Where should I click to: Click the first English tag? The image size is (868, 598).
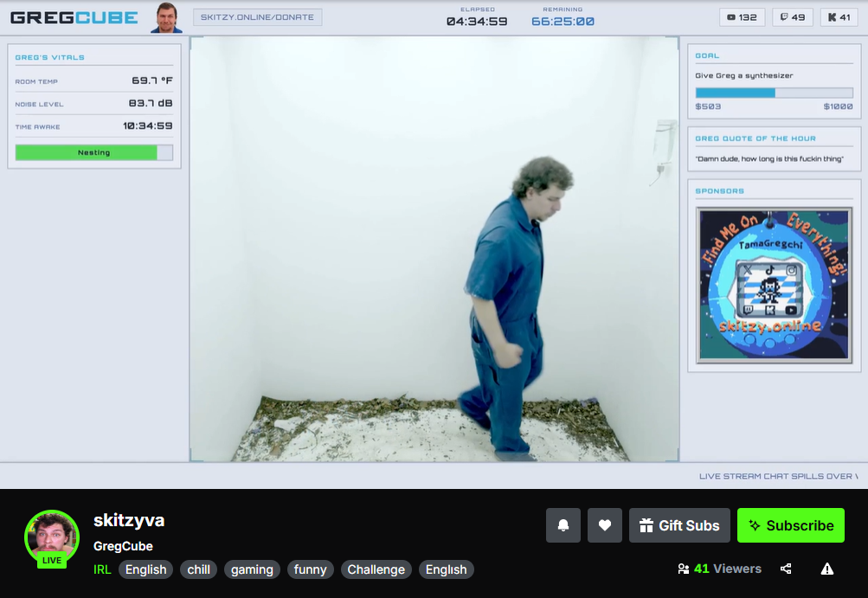(145, 569)
